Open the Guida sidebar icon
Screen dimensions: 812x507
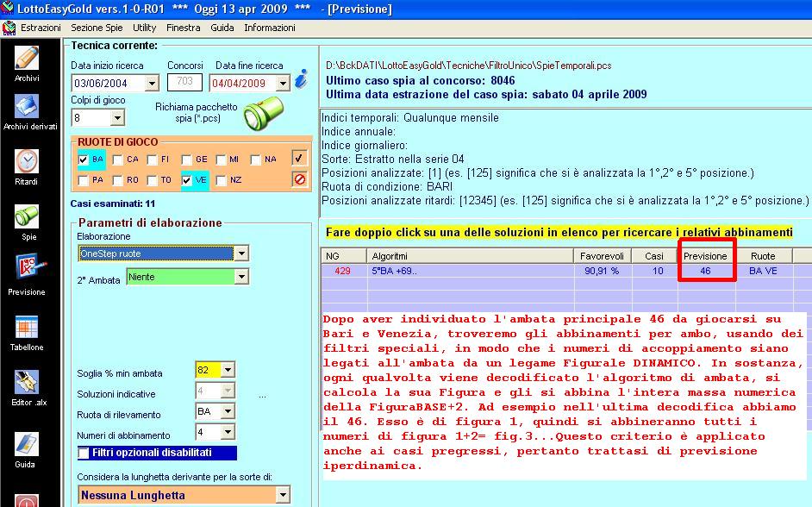click(27, 444)
